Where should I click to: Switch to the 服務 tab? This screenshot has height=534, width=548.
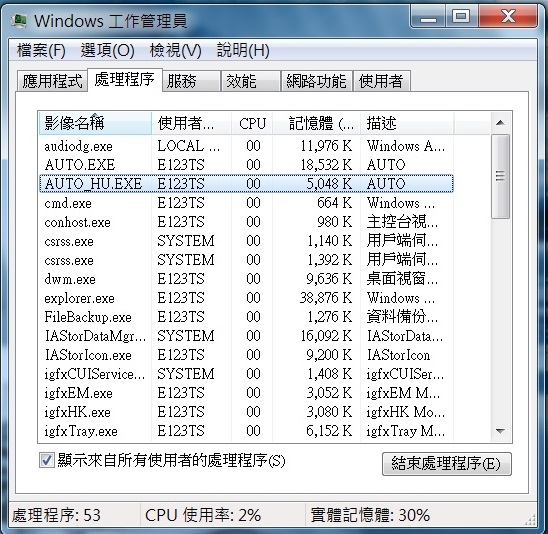click(191, 81)
